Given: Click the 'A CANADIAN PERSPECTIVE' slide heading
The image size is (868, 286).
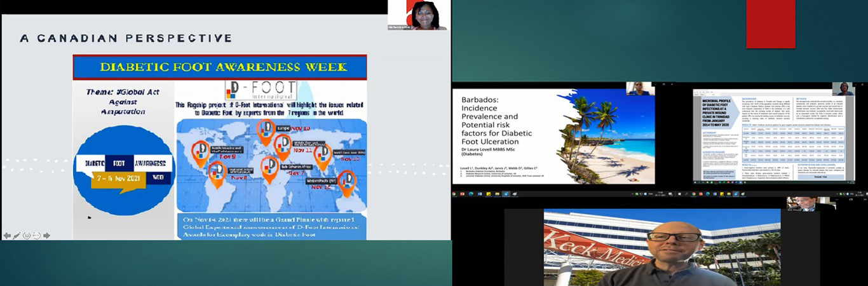Looking at the screenshot, I should click(126, 38).
